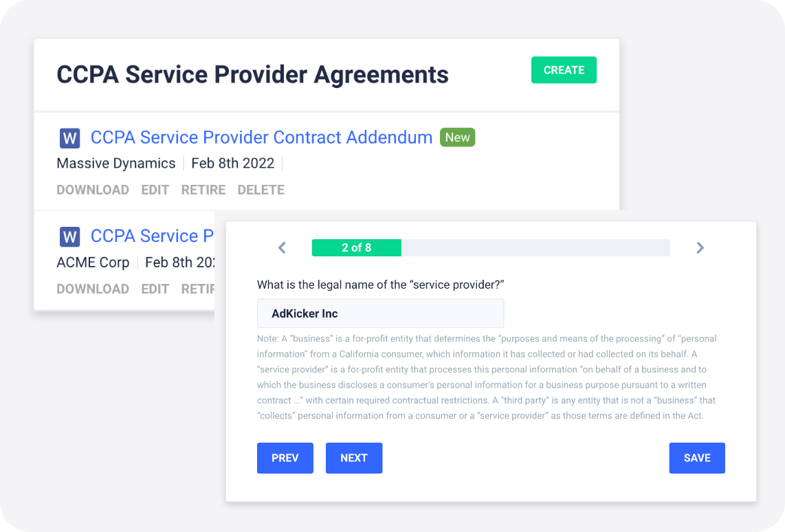Open the ACME Corp agreement title link

coord(153,236)
